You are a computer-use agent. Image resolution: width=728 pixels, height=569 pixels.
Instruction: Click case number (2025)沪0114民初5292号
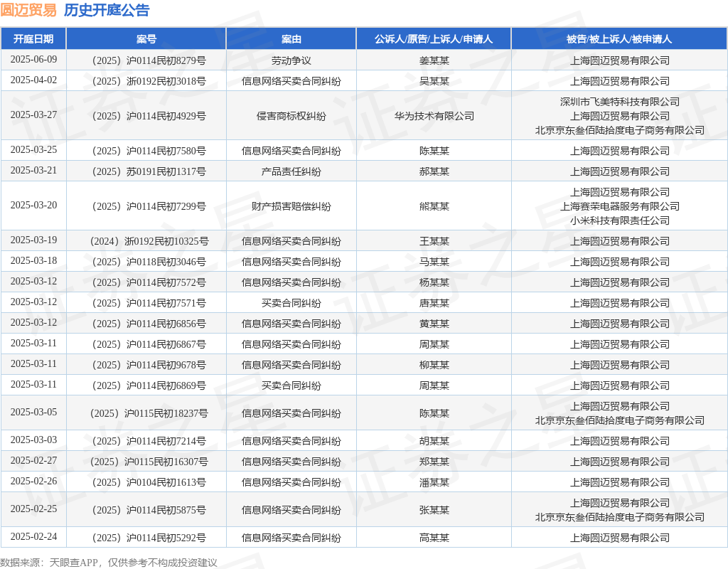pyautogui.click(x=146, y=538)
